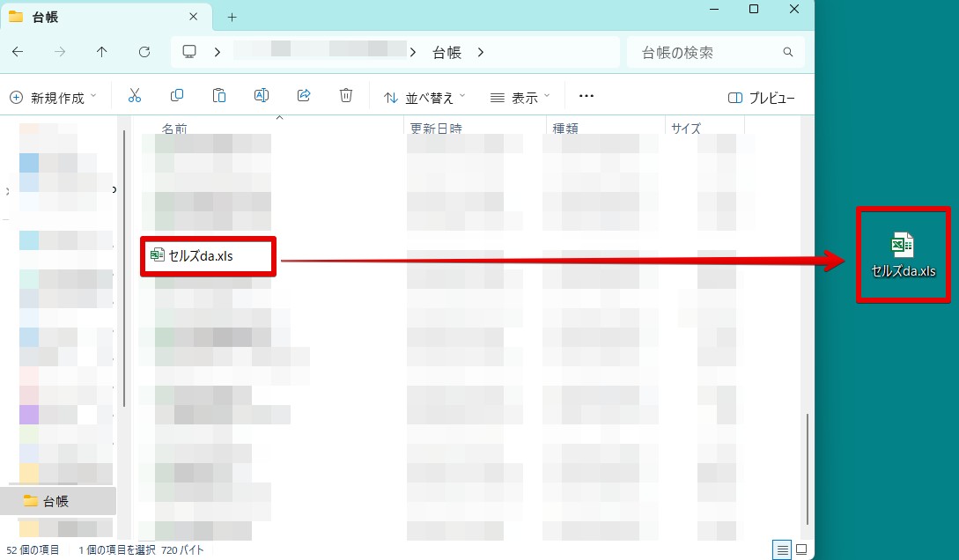Sort by the 更新日時 column header

click(436, 129)
